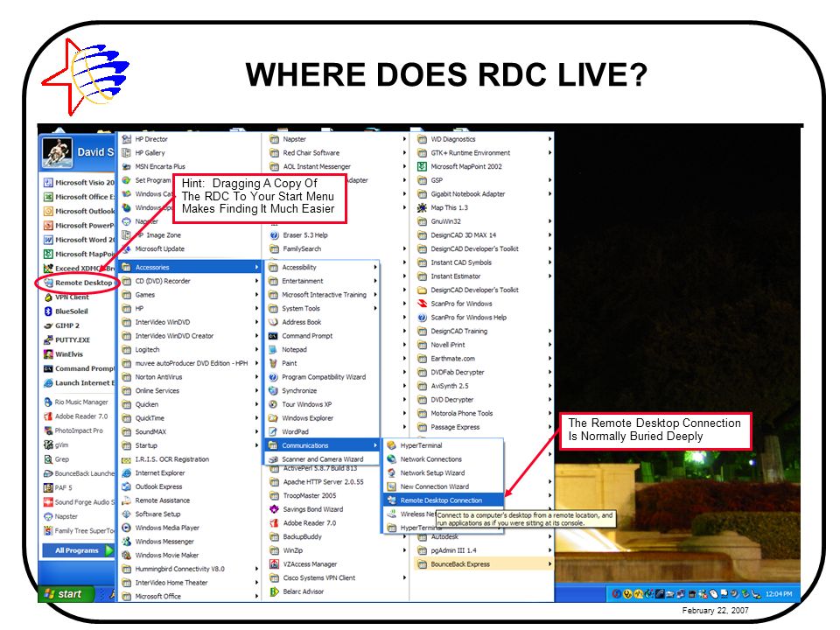Click the Start button on taskbar
The height and width of the screenshot is (630, 840).
(x=66, y=593)
